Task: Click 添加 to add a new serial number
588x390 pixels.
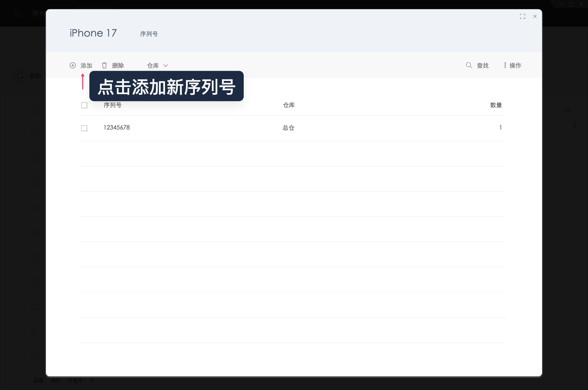Action: [86, 65]
